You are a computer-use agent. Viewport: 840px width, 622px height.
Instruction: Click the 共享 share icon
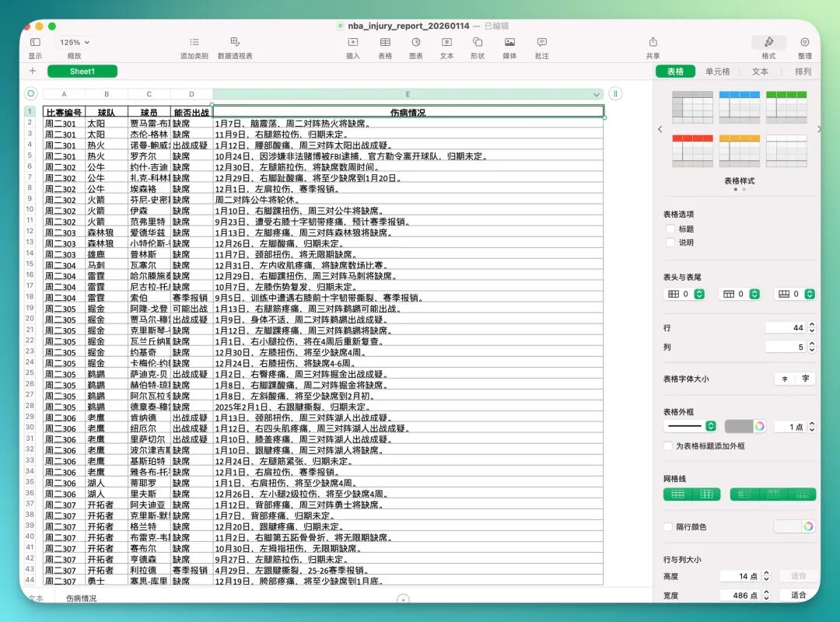[653, 42]
